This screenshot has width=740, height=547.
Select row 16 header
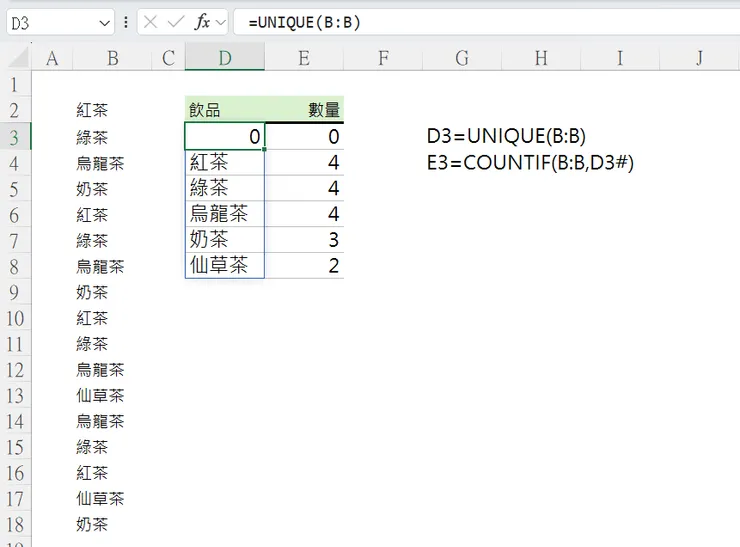[x=15, y=473]
